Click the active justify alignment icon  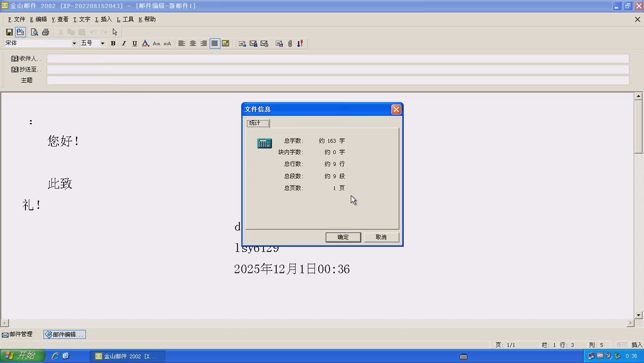pyautogui.click(x=214, y=43)
